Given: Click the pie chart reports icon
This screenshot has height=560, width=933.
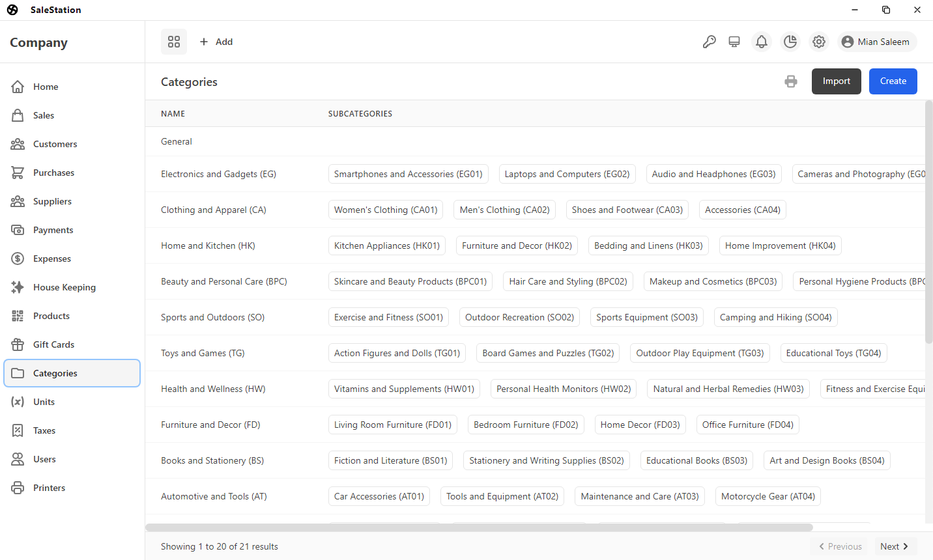Looking at the screenshot, I should [790, 42].
